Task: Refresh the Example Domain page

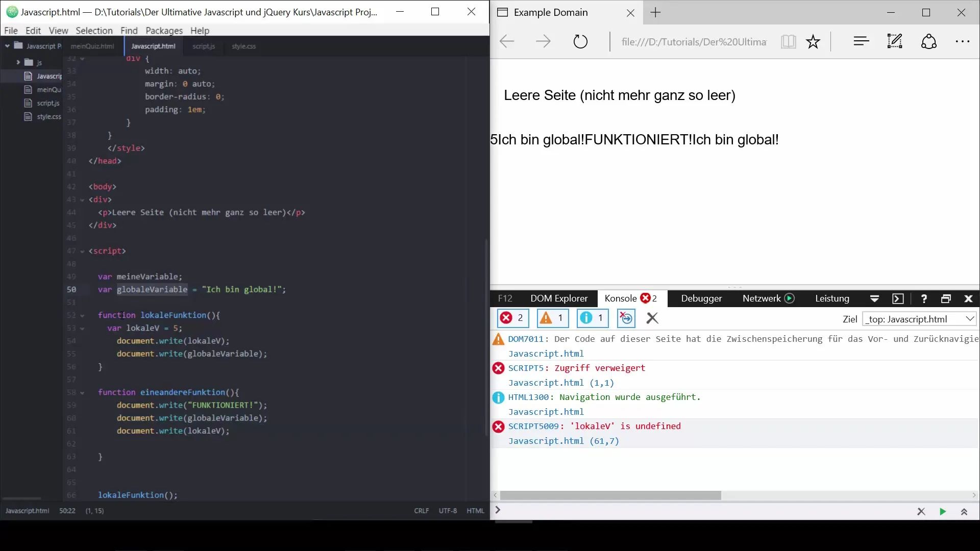Action: pyautogui.click(x=580, y=41)
